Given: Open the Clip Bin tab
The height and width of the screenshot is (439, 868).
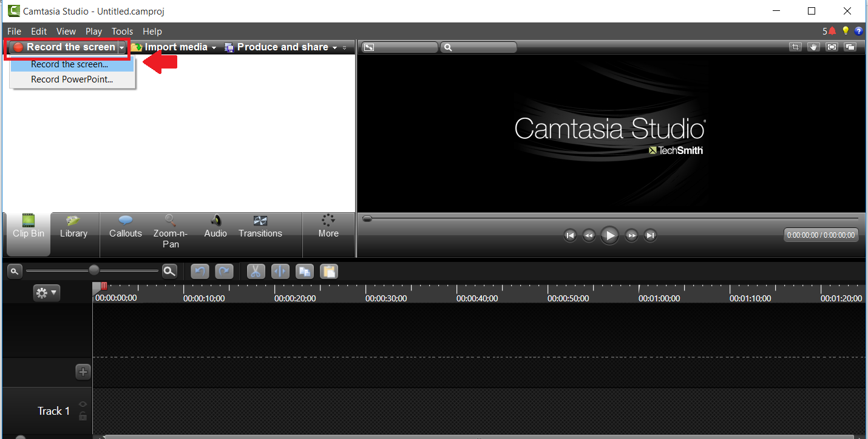Looking at the screenshot, I should click(x=29, y=234).
